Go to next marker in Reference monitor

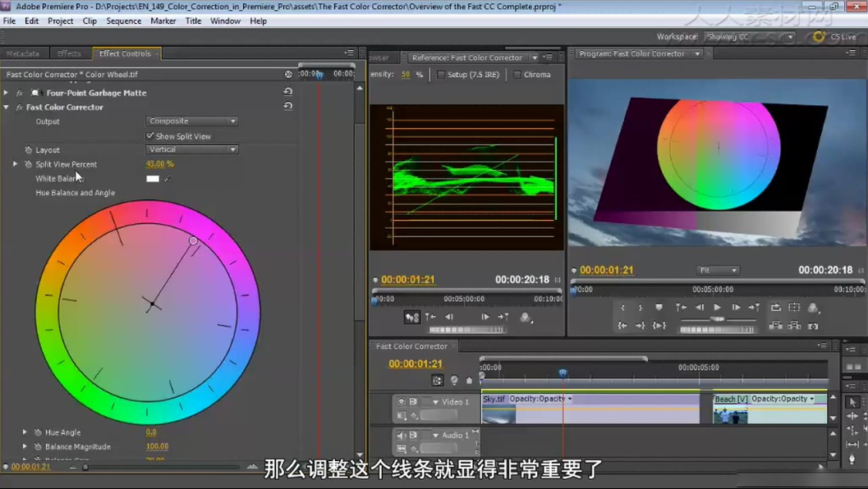503,317
